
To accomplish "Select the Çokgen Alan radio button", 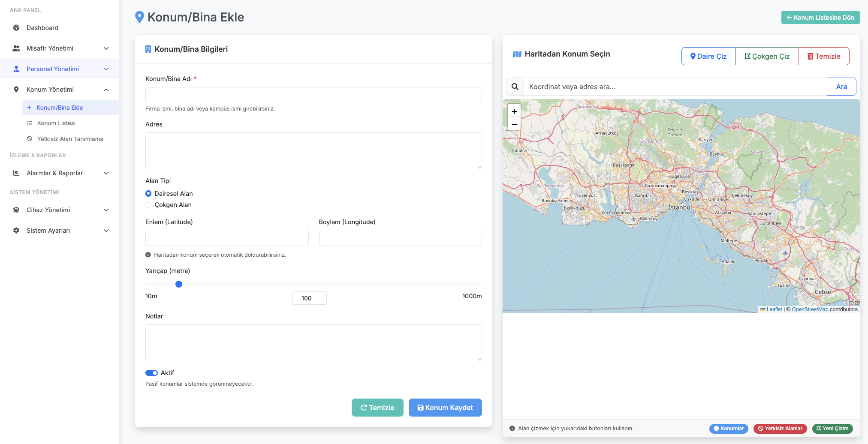I will click(x=148, y=205).
